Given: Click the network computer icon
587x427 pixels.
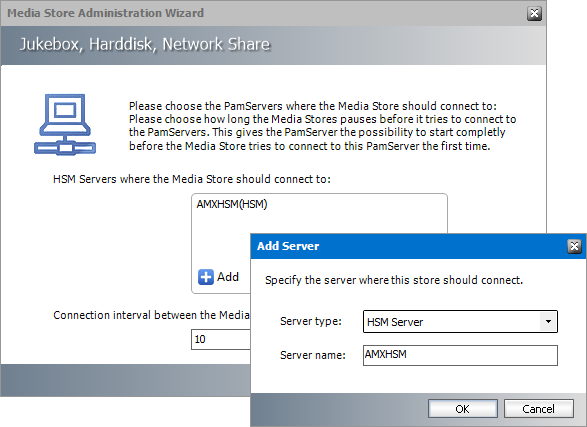Looking at the screenshot, I should click(65, 124).
